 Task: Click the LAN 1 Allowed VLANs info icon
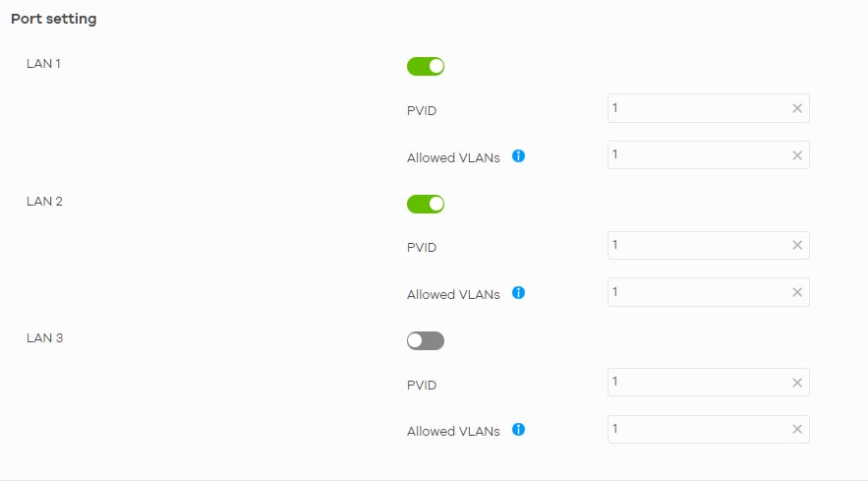(x=518, y=155)
